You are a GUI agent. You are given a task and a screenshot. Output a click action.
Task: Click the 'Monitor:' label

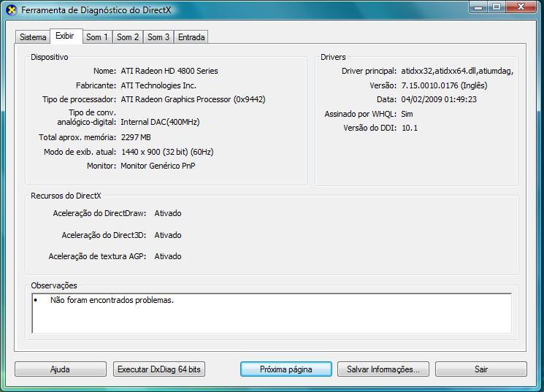point(101,166)
